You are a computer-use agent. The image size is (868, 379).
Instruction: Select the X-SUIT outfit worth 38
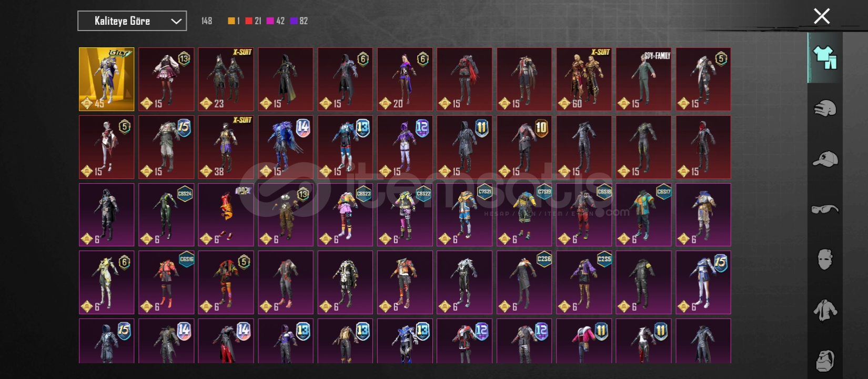[226, 147]
